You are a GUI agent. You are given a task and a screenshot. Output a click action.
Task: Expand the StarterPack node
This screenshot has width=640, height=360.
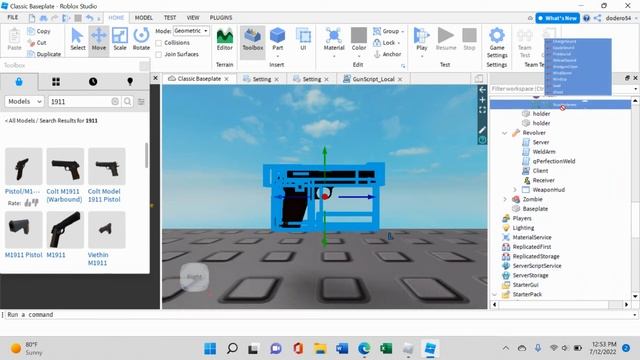pos(495,294)
